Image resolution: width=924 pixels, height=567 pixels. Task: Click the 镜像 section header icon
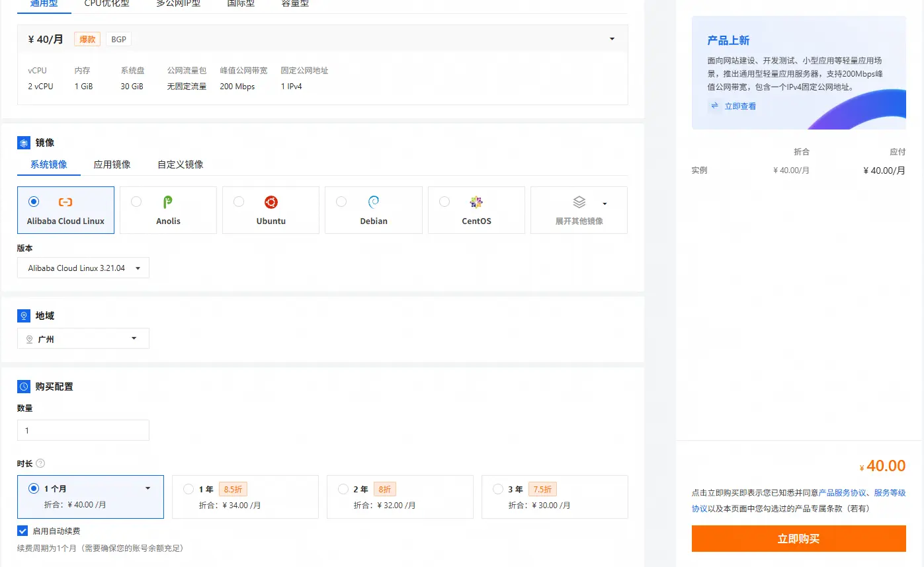coord(24,143)
